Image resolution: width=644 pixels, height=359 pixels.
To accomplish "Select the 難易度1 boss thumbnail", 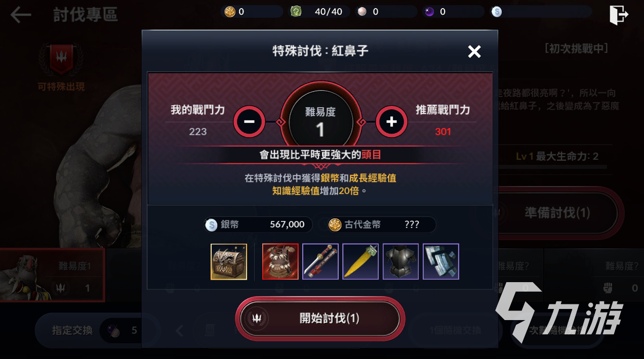I will coord(52,275).
